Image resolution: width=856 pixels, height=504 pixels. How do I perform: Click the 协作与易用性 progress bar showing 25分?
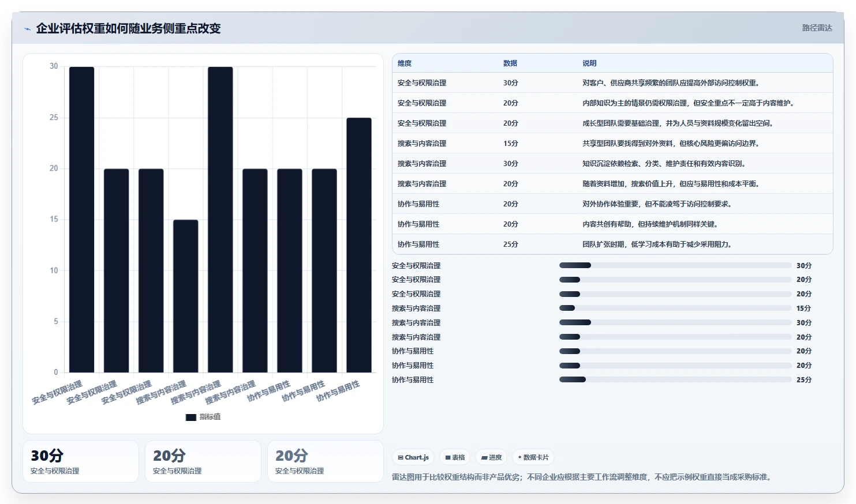point(675,379)
